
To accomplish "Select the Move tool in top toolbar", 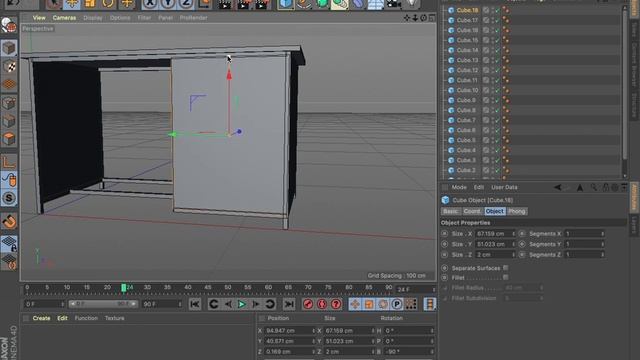I will pyautogui.click(x=72, y=4).
